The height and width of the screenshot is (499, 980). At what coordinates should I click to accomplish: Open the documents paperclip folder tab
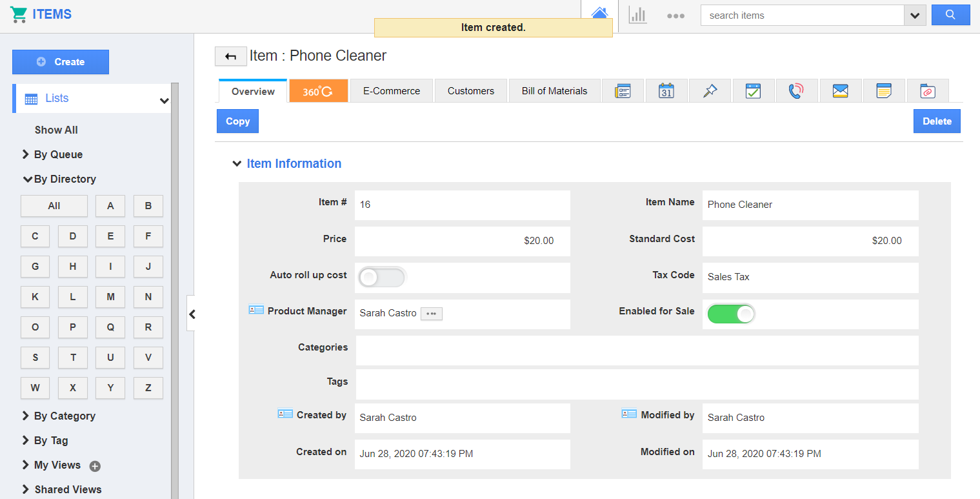pos(927,91)
